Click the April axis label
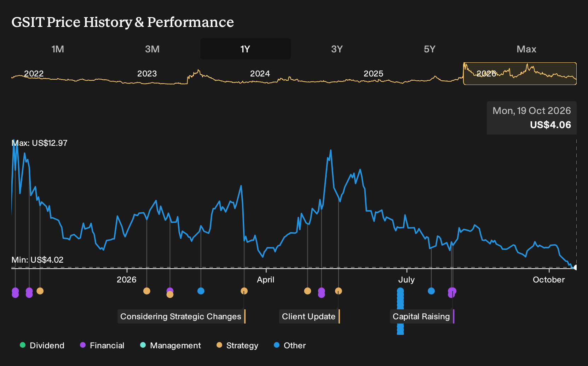Viewport: 588px width, 366px height. pos(266,280)
